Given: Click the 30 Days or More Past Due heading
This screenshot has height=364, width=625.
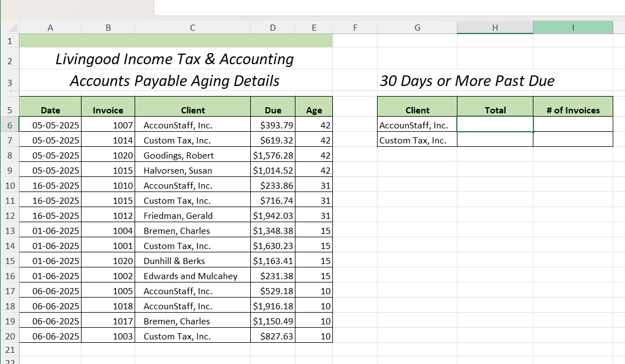Looking at the screenshot, I should 467,81.
